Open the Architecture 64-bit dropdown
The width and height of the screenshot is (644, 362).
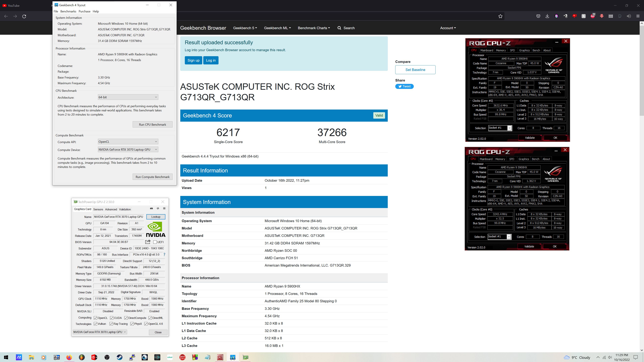[128, 97]
